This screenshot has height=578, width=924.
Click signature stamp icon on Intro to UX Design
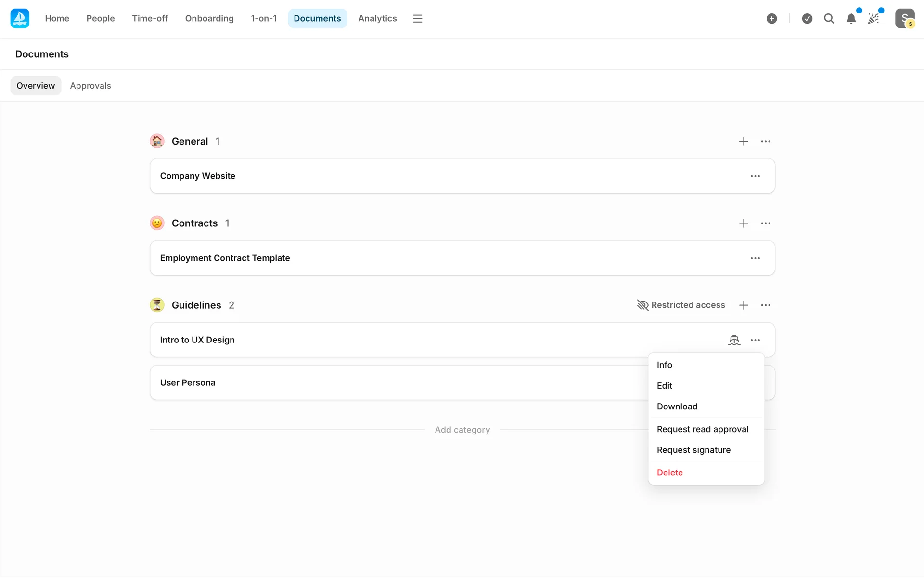point(734,340)
